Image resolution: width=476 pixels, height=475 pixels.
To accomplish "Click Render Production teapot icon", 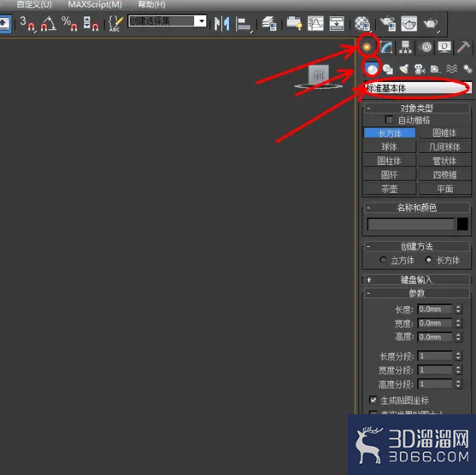I will click(x=431, y=23).
